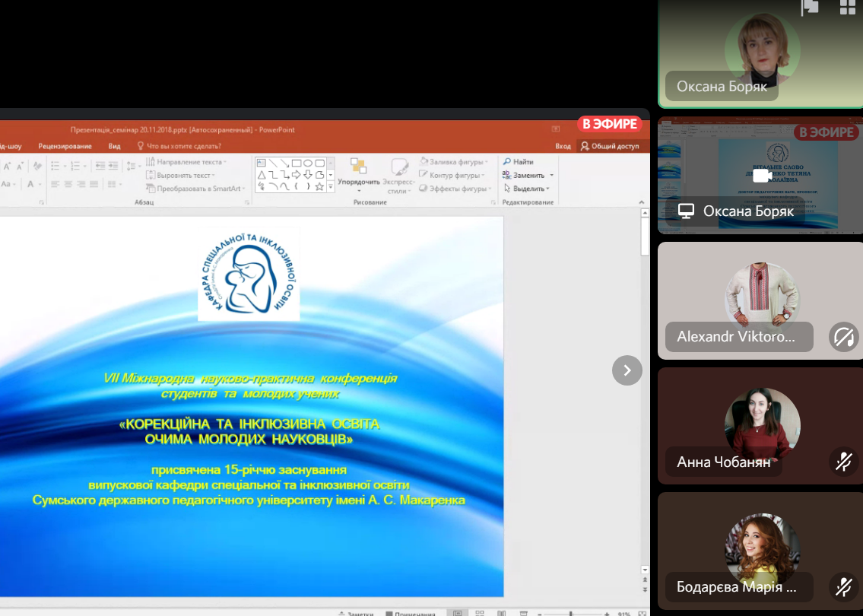Click muted microphone icon on Анна Чобанян tile
Image resolution: width=863 pixels, height=616 pixels.
click(842, 461)
